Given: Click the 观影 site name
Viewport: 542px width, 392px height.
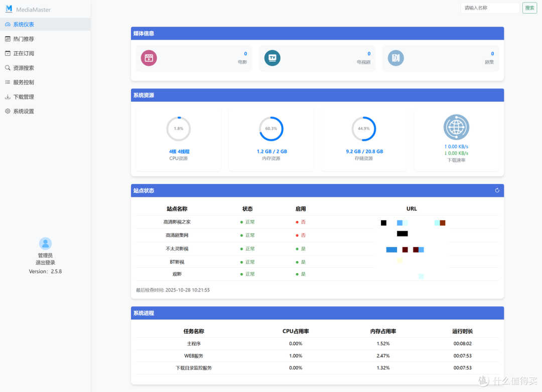Looking at the screenshot, I should click(177, 274).
